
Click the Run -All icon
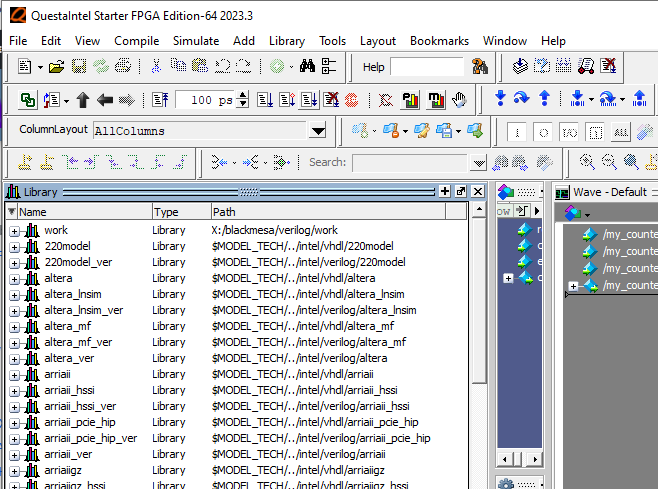point(309,100)
